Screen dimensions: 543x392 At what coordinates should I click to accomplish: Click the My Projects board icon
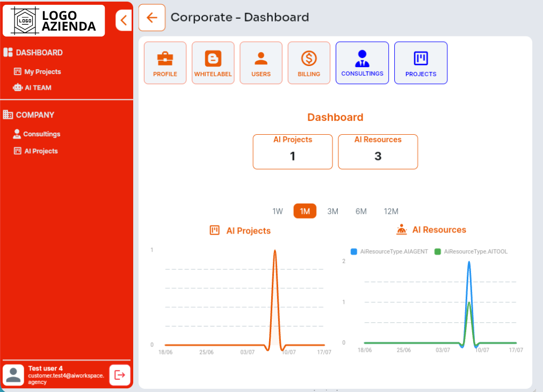point(18,71)
